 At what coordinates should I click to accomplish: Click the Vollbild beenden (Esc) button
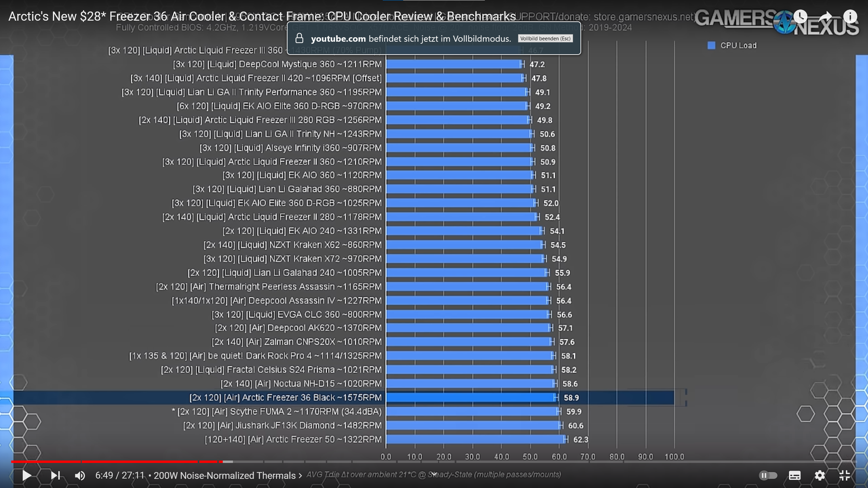pos(545,39)
